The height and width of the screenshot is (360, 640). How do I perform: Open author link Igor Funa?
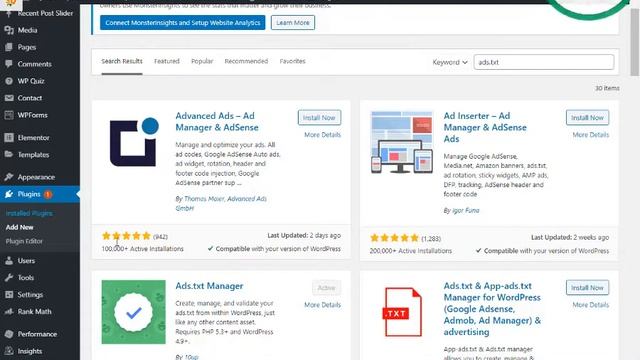(x=466, y=211)
